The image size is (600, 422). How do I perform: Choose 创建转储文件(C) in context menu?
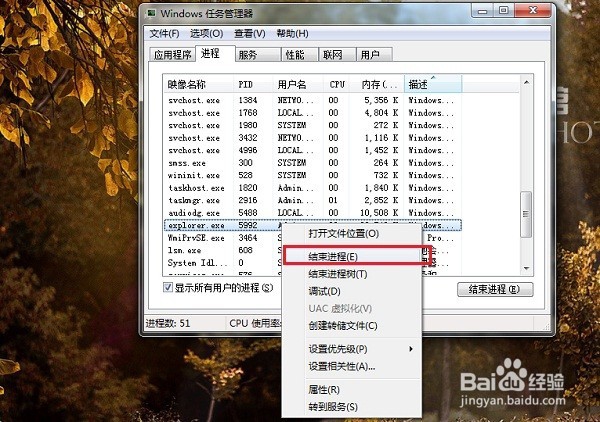352,326
